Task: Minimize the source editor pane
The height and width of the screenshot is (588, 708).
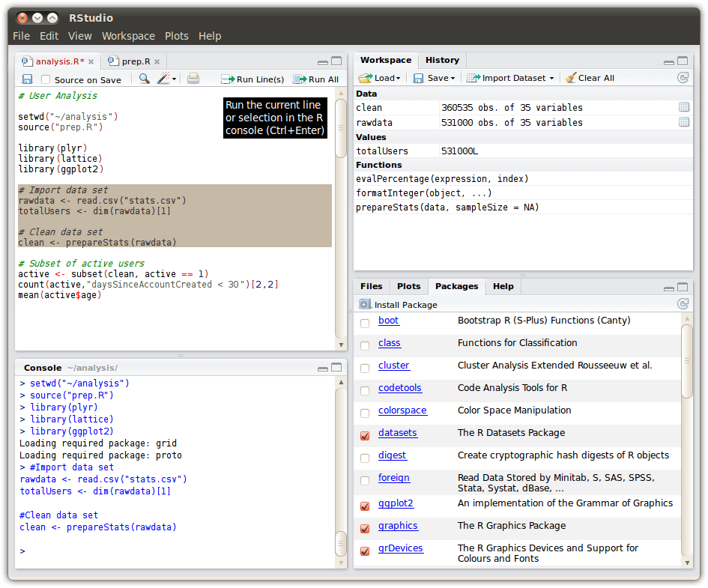Action: pyautogui.click(x=323, y=62)
